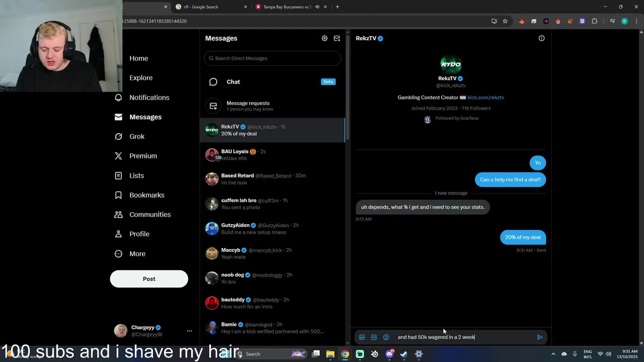
Task: Open Discord from the taskbar
Action: click(389, 354)
